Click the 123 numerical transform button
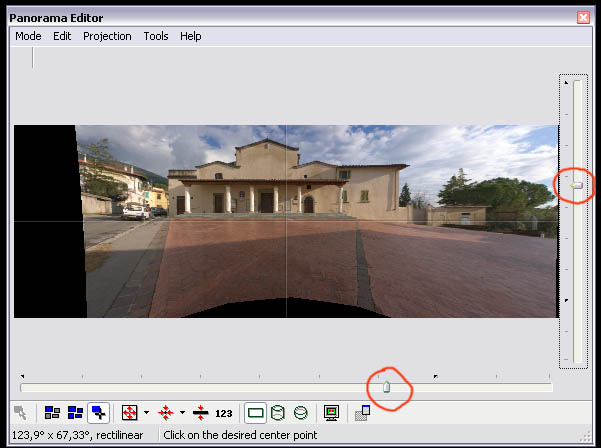The width and height of the screenshot is (601, 448). tap(223, 414)
